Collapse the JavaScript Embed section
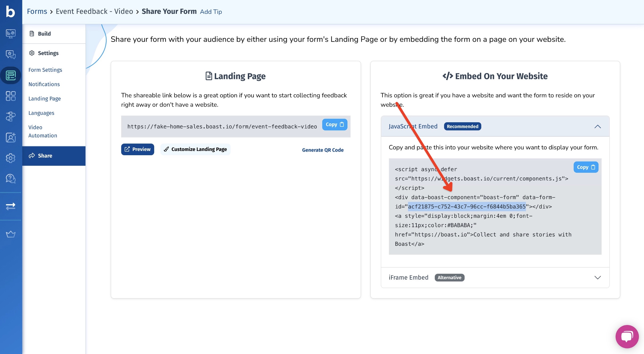644x354 pixels. pyautogui.click(x=597, y=127)
